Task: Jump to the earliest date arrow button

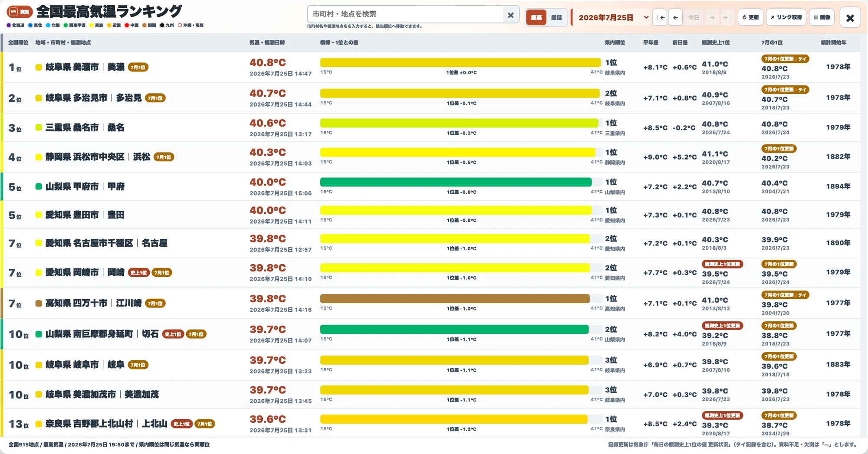Action: pos(660,17)
